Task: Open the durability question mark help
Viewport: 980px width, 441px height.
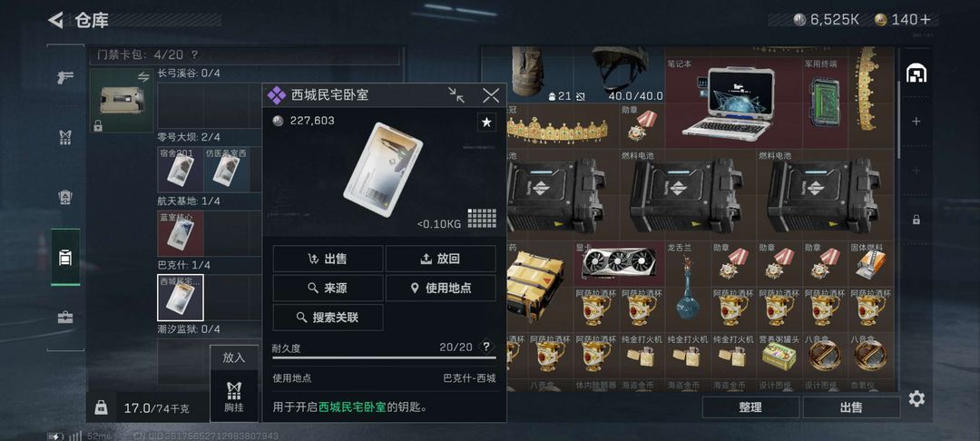Action: point(485,348)
